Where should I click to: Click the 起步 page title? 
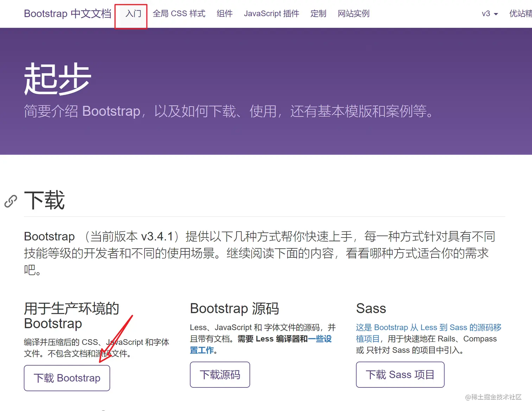[57, 79]
